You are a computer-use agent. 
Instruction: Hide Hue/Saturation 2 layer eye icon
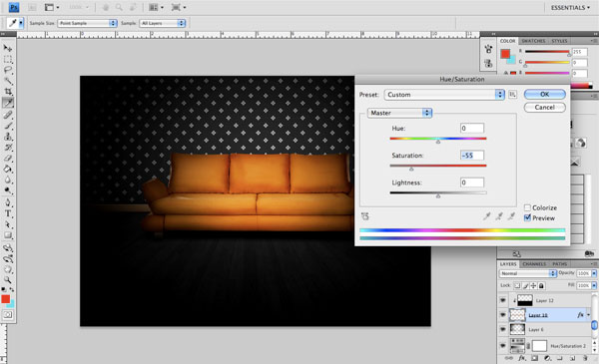click(503, 346)
